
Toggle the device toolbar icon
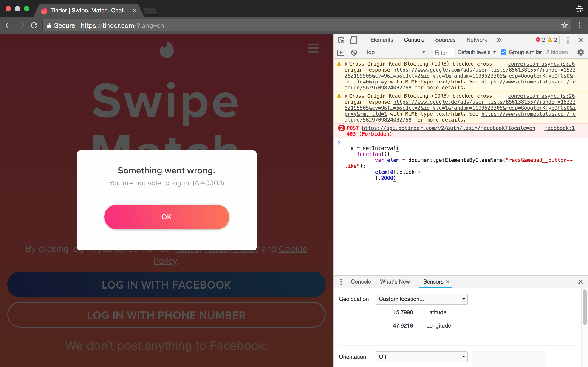click(353, 40)
